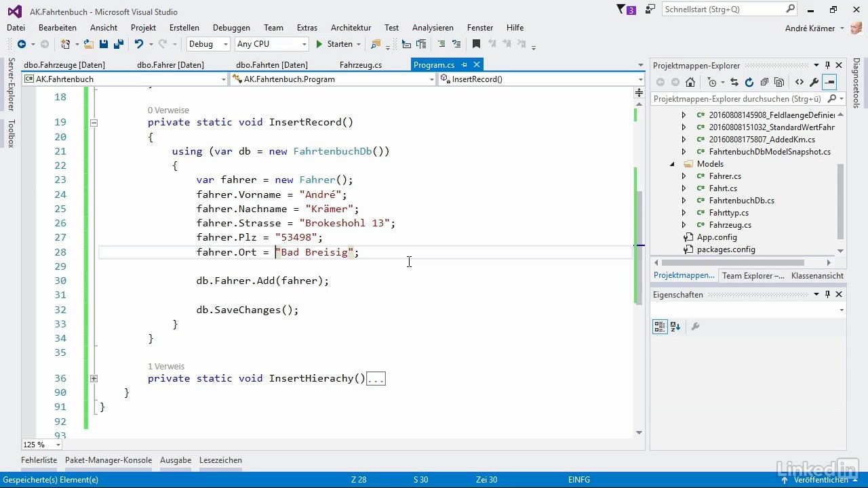Open the Architektur menu
The height and width of the screenshot is (488, 868).
(x=351, y=28)
